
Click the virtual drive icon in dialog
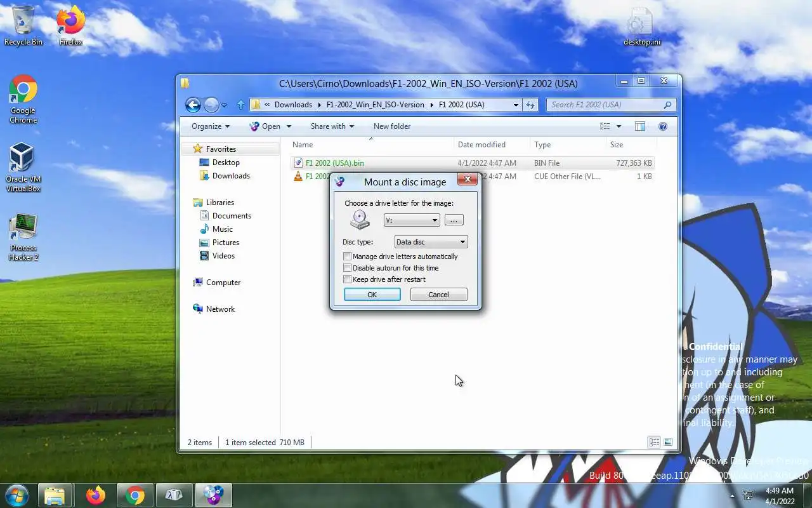360,220
